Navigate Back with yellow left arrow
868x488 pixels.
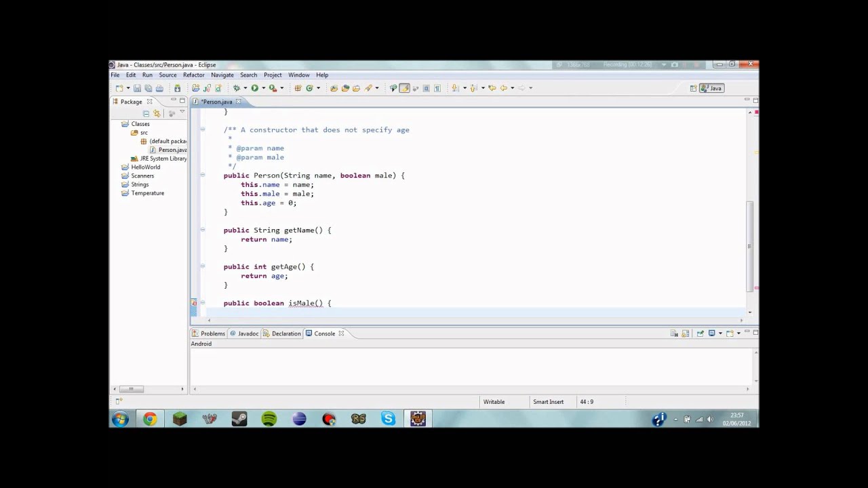point(503,88)
